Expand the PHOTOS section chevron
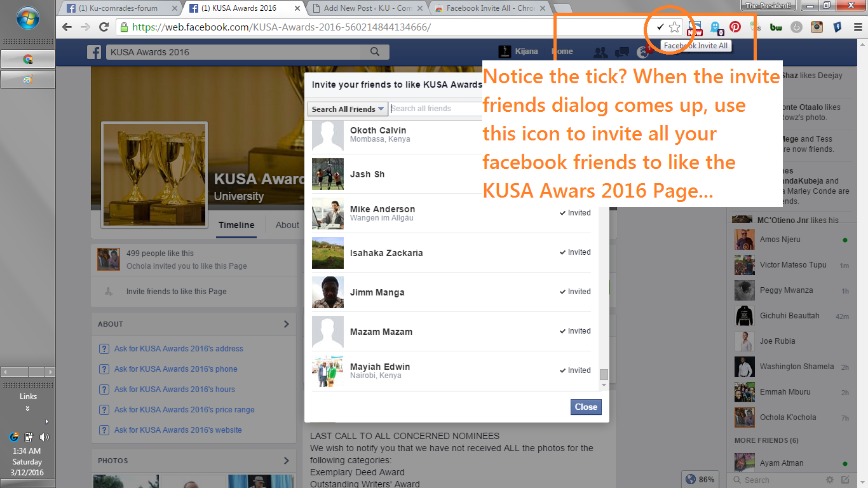 pyautogui.click(x=286, y=461)
